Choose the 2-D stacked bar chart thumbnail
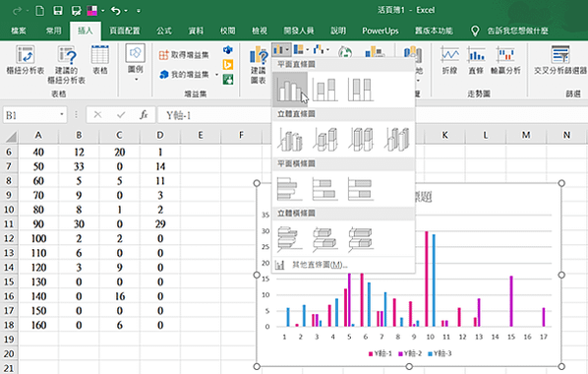This screenshot has width=588, height=374. (325, 189)
